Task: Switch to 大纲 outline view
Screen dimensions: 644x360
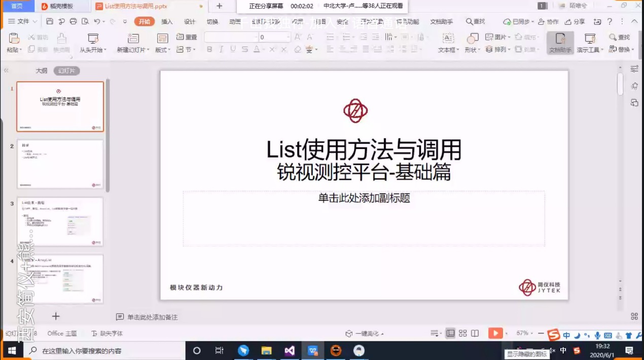Action: click(x=41, y=71)
